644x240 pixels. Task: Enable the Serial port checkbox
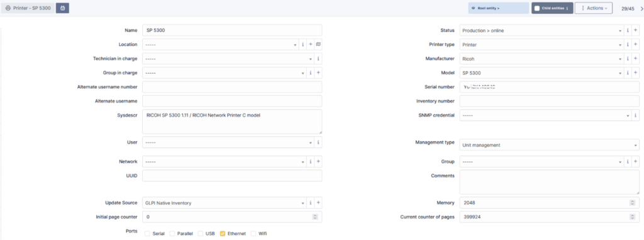tap(147, 234)
